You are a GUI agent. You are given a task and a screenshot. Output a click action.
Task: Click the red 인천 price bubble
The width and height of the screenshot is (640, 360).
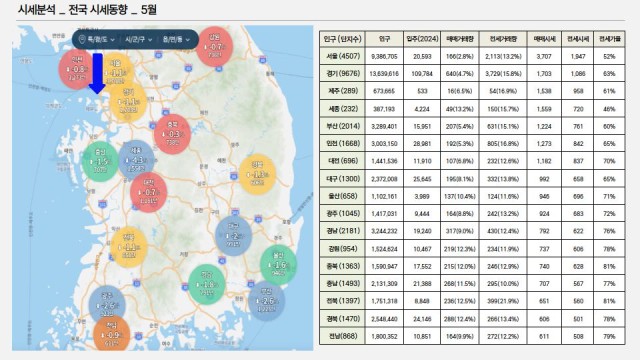point(77,69)
